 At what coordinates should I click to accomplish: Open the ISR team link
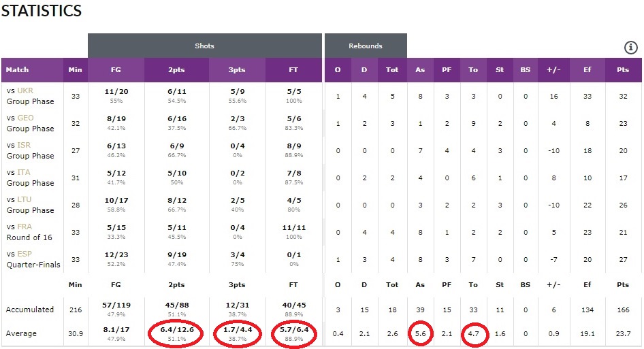24,145
